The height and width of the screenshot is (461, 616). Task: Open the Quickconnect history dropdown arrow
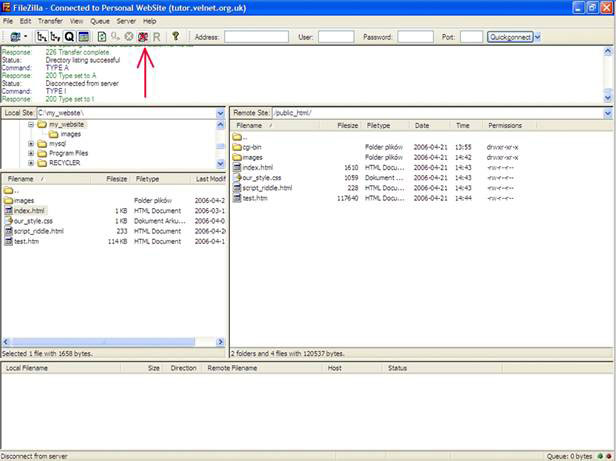(x=537, y=37)
